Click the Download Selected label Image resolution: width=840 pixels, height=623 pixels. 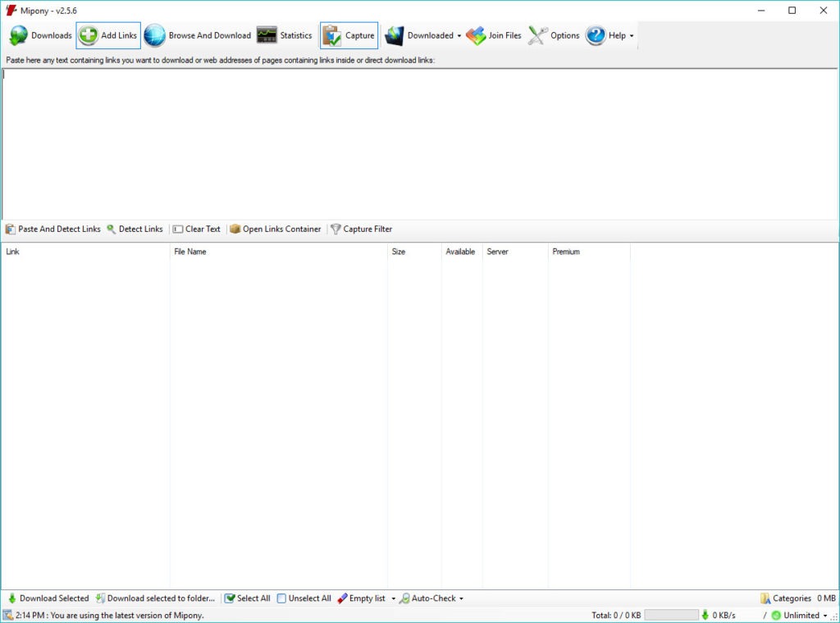54,598
